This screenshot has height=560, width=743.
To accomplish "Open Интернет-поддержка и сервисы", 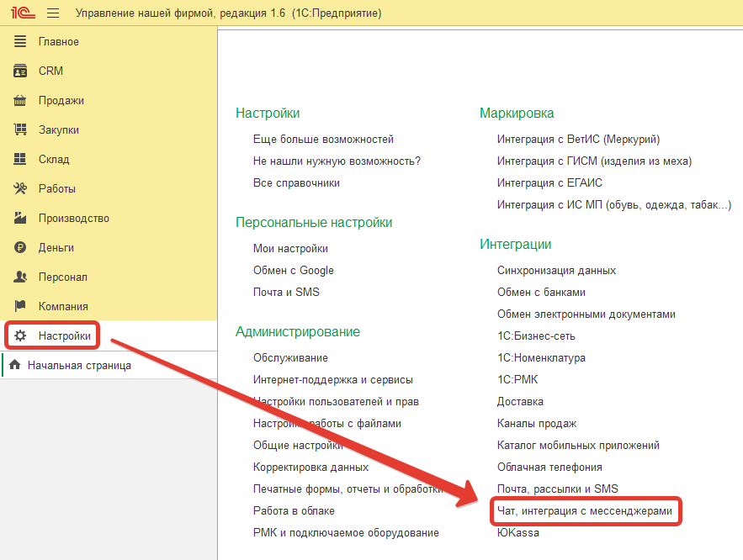I will tap(333, 380).
